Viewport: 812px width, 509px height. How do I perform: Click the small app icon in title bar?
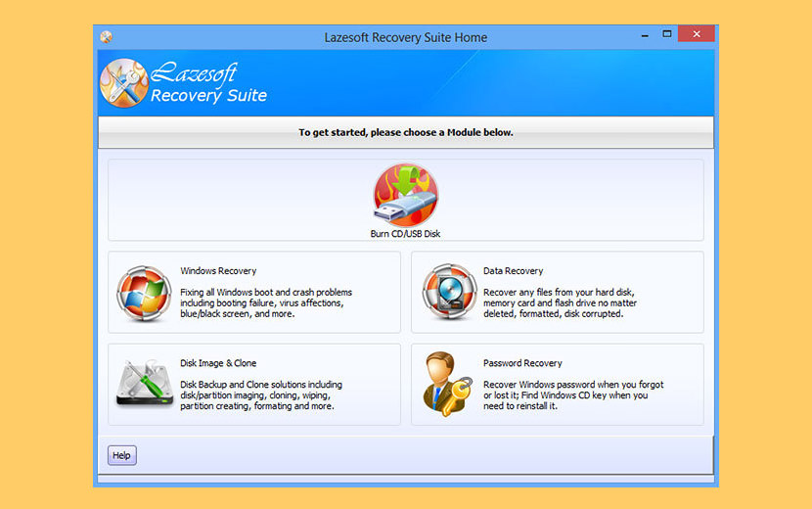click(107, 37)
